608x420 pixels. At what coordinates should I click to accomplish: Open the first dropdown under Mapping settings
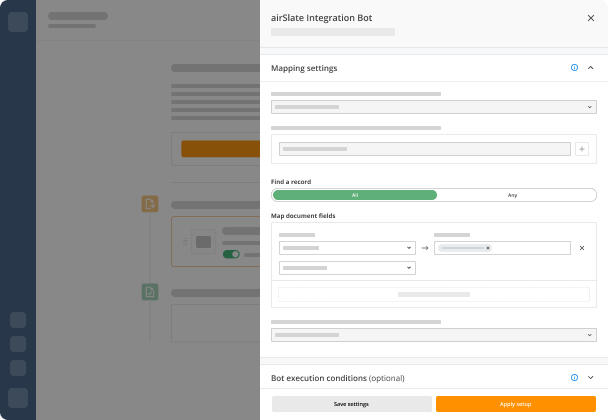coord(434,107)
